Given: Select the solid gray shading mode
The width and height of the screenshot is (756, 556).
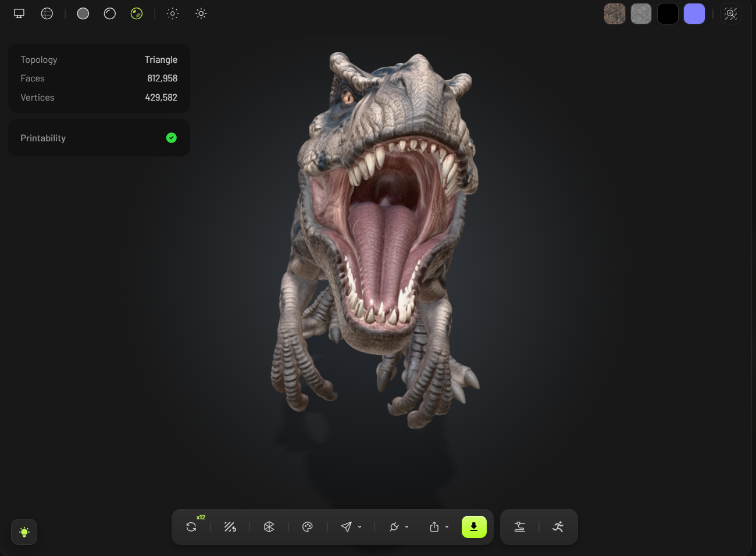Looking at the screenshot, I should pyautogui.click(x=83, y=13).
